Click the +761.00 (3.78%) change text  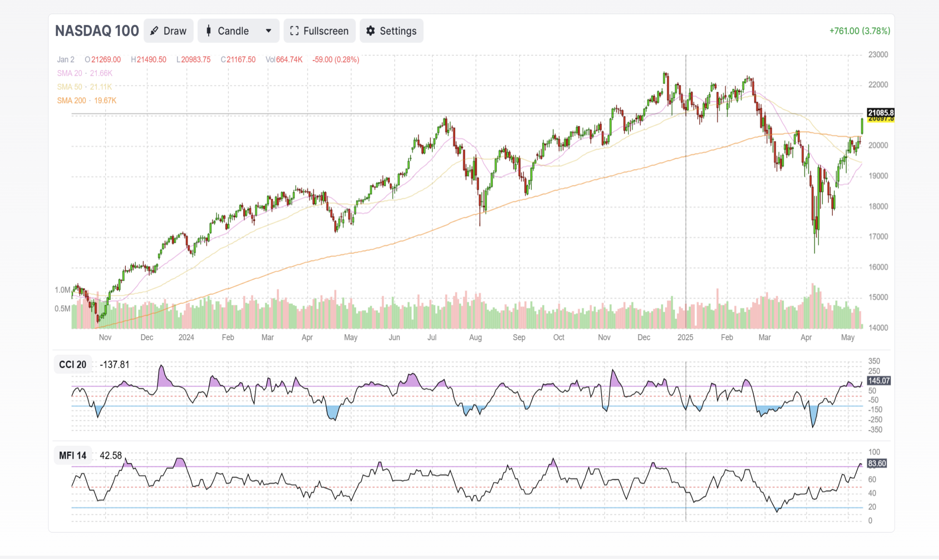[859, 31]
